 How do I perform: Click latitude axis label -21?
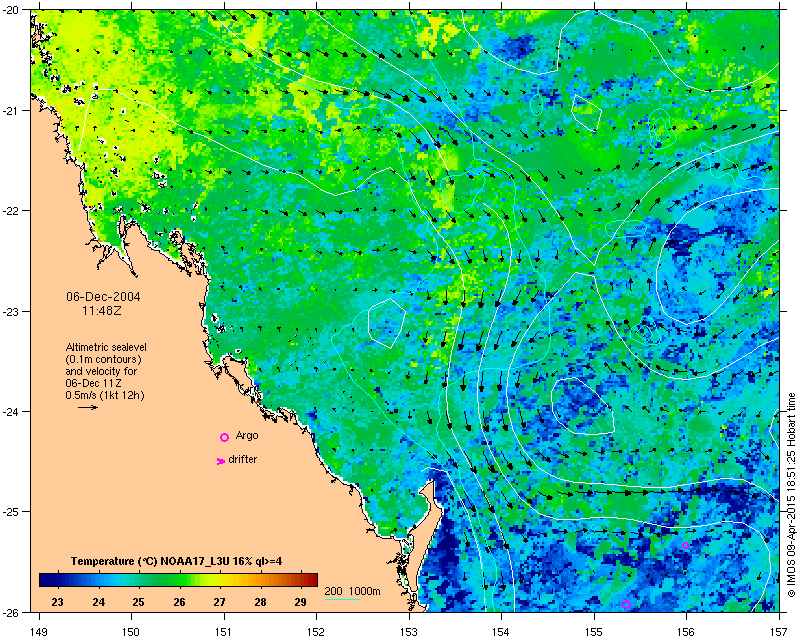[11, 110]
